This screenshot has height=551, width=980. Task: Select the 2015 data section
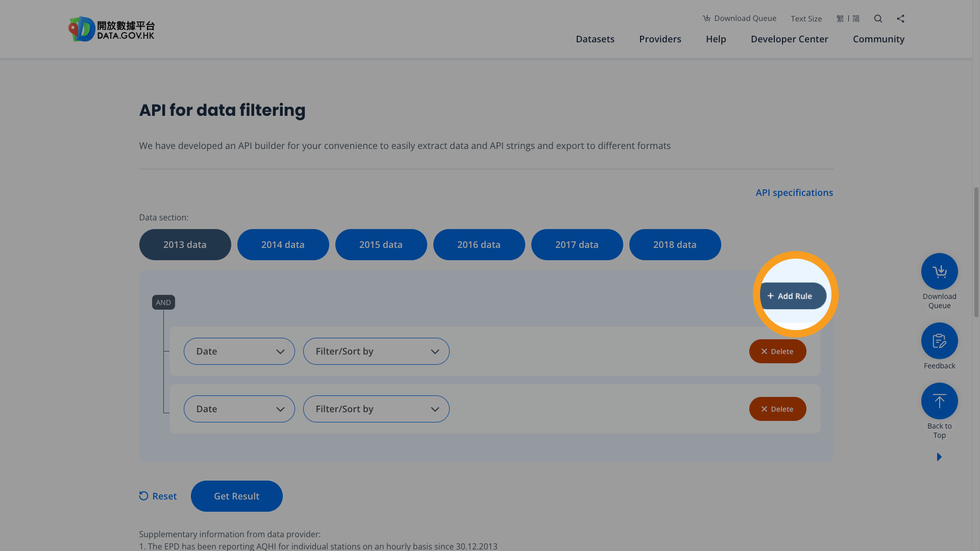[x=381, y=244]
